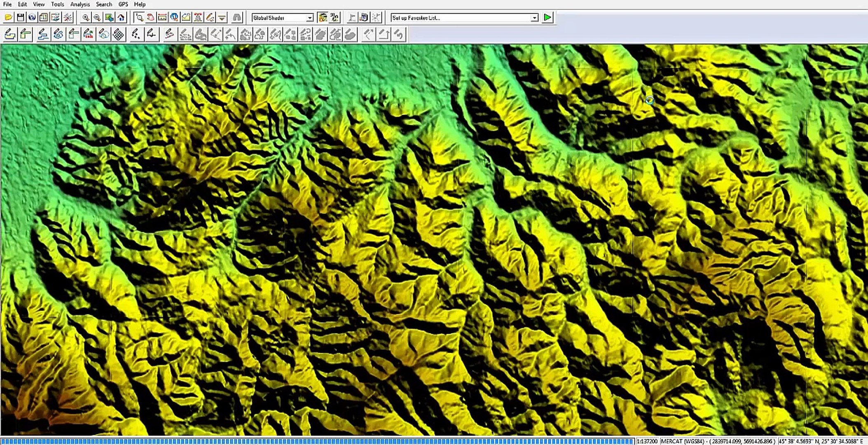Select the Feature Info tool

[174, 17]
